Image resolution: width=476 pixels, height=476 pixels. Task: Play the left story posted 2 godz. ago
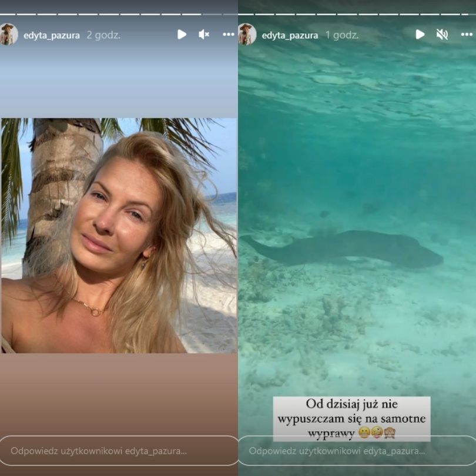coord(182,34)
